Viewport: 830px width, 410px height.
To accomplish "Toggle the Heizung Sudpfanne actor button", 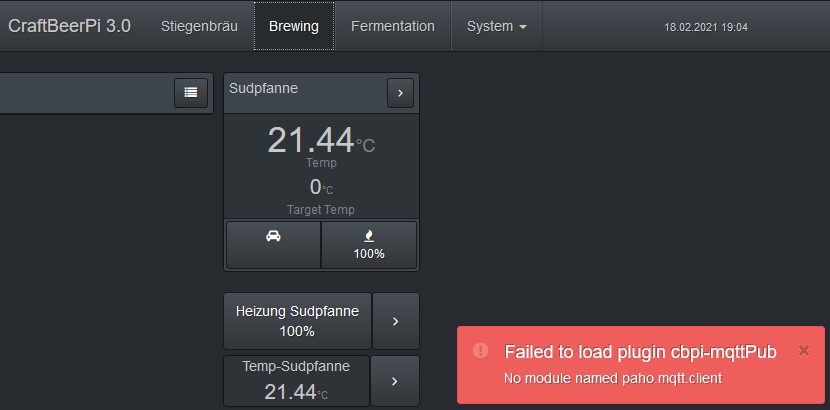I will (x=297, y=321).
